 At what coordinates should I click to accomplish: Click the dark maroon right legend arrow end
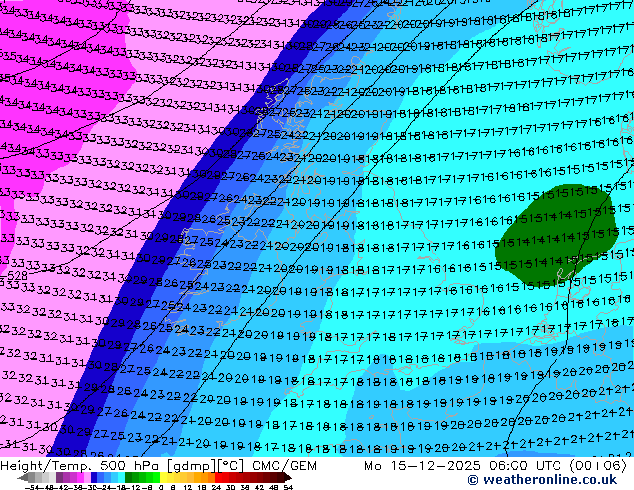point(288,477)
